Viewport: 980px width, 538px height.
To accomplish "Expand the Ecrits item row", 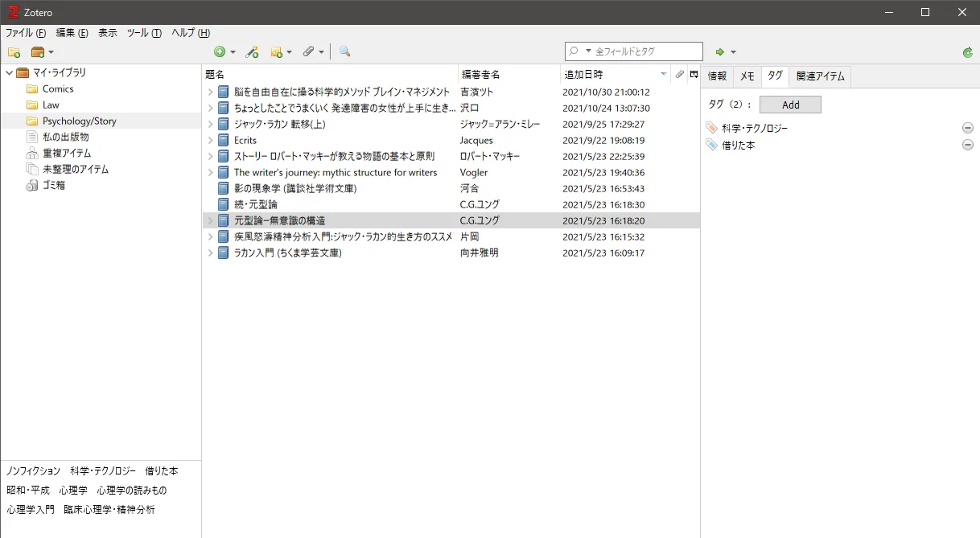I will coord(210,140).
